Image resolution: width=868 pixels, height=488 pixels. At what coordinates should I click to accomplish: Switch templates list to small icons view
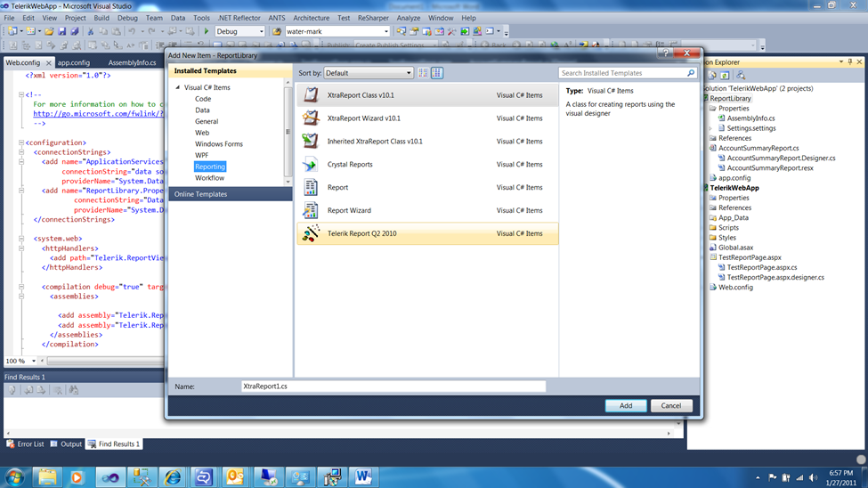click(423, 72)
